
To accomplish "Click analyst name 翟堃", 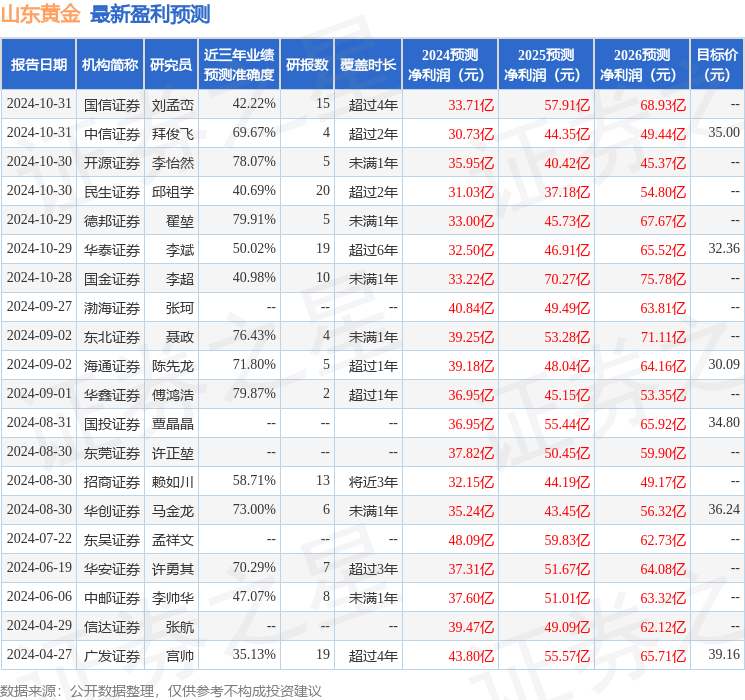I will pyautogui.click(x=180, y=221).
